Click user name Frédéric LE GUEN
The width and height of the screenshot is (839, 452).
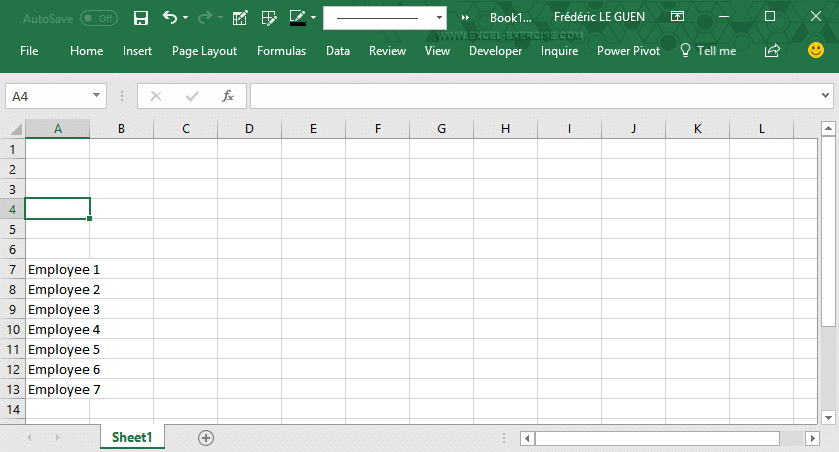coord(599,17)
